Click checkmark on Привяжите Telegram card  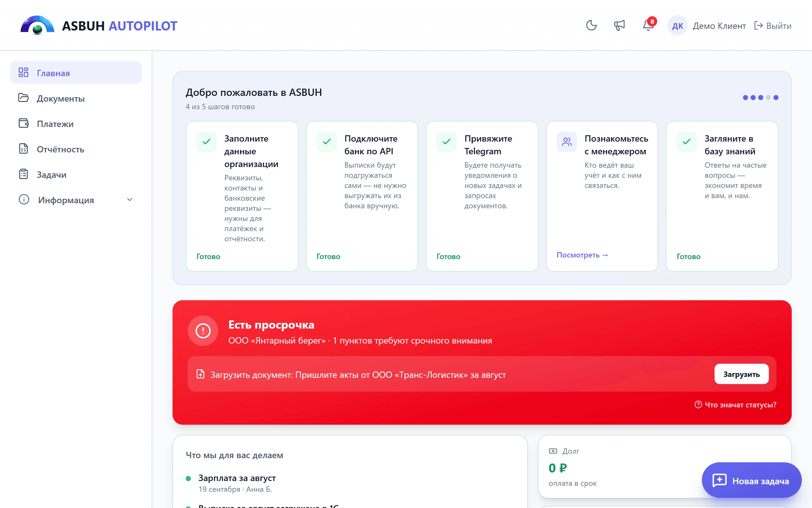click(x=447, y=142)
